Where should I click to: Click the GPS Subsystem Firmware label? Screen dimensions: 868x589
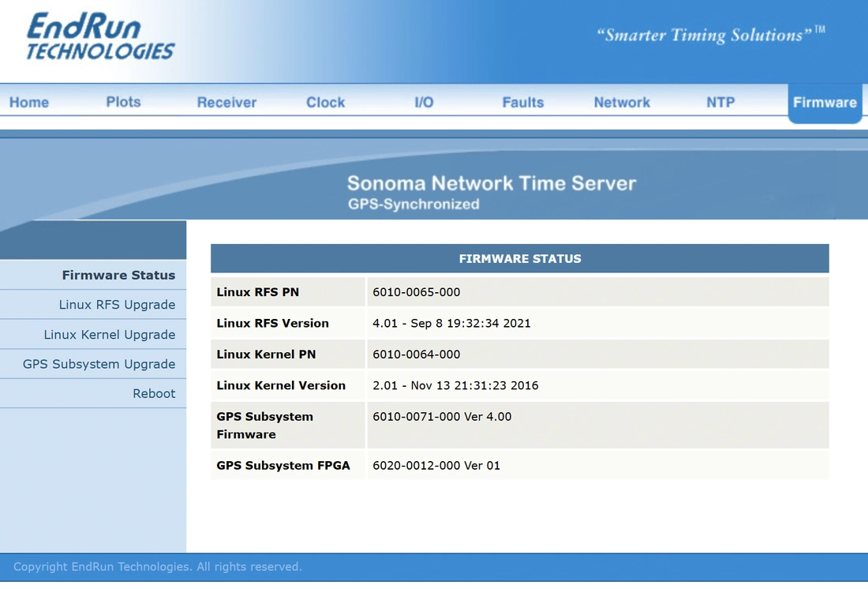(265, 426)
